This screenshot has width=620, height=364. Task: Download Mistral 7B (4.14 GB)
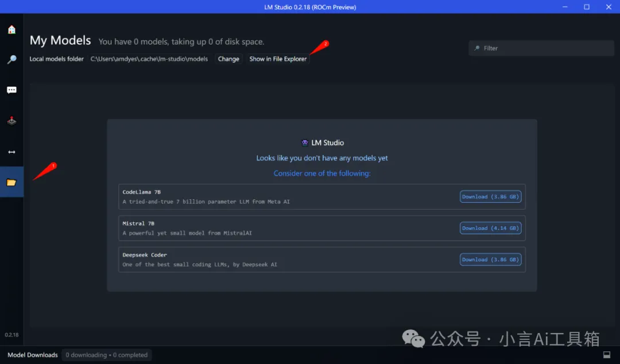point(490,228)
